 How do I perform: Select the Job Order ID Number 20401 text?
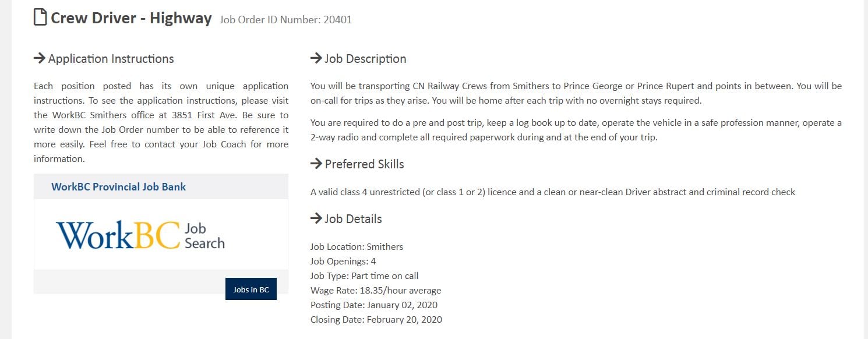click(286, 20)
